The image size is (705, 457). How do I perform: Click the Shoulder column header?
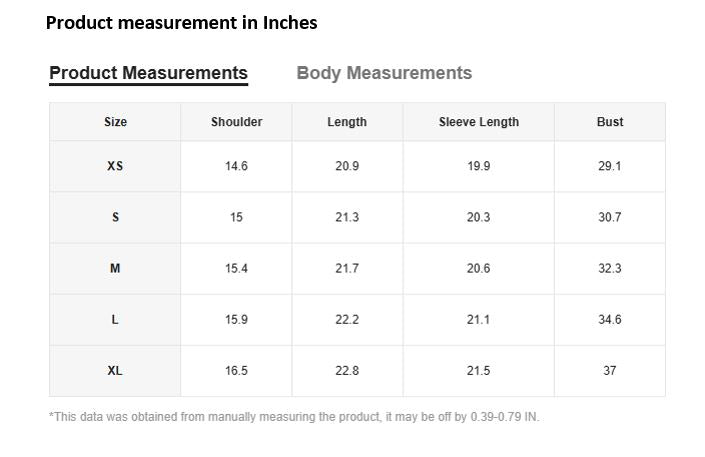click(x=236, y=122)
